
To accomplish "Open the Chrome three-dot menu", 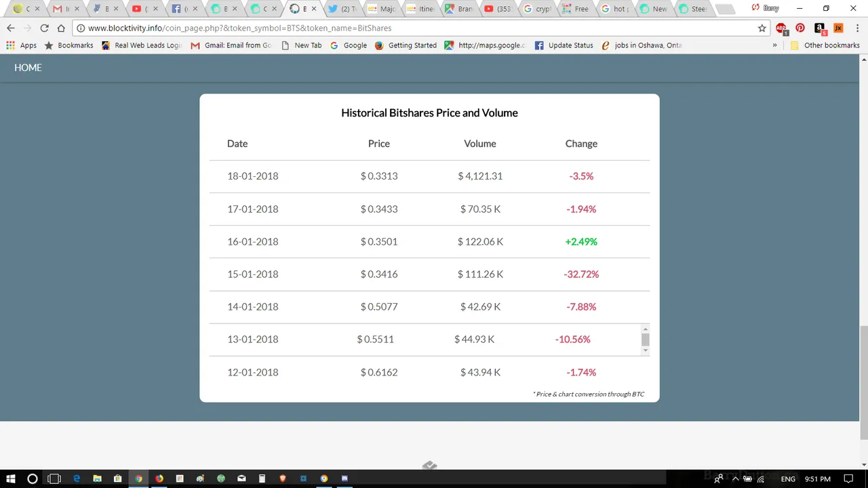I will tap(858, 28).
